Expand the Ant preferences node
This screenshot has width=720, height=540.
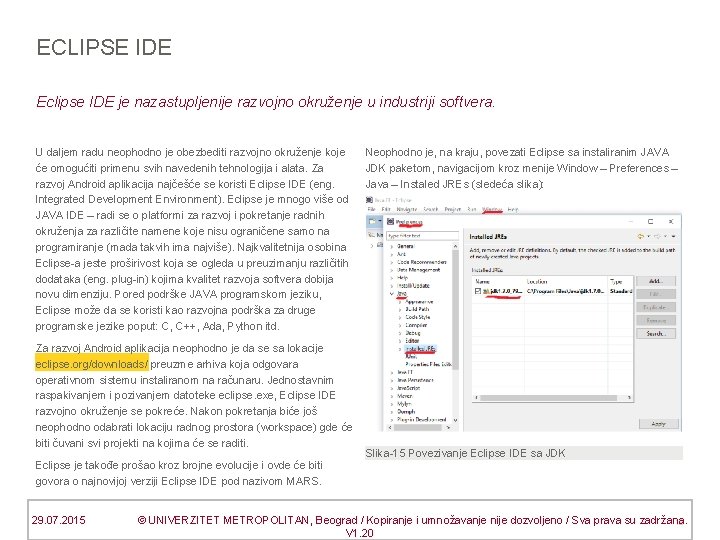point(392,254)
